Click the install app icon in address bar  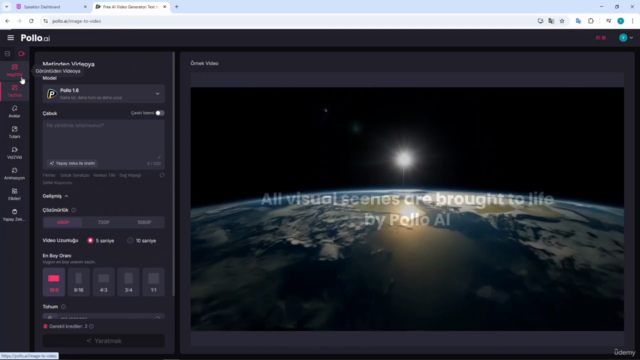pyautogui.click(x=540, y=21)
